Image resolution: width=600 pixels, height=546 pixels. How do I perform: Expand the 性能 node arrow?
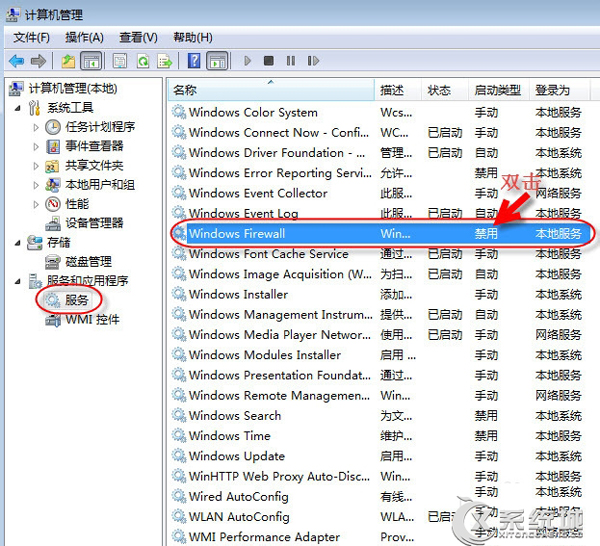[x=36, y=204]
